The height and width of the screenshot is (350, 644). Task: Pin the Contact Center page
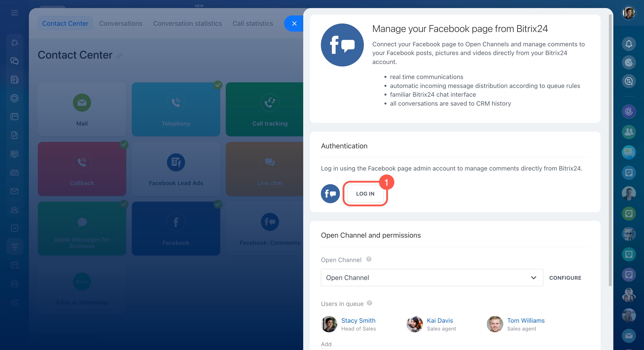click(119, 56)
